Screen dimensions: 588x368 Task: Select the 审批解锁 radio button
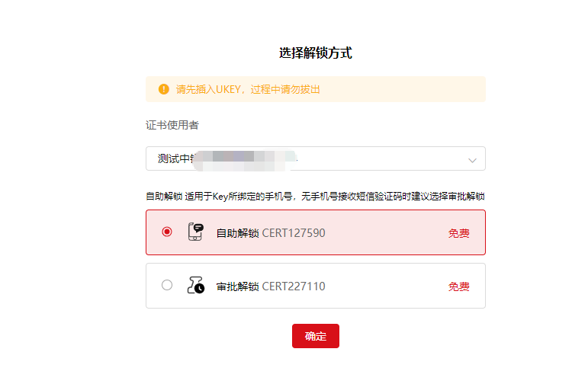167,286
